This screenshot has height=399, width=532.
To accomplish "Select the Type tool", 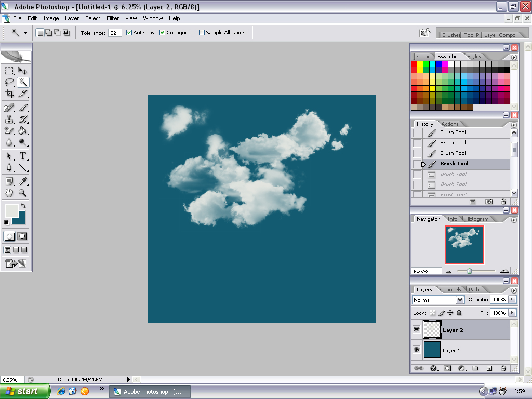I will (x=23, y=156).
